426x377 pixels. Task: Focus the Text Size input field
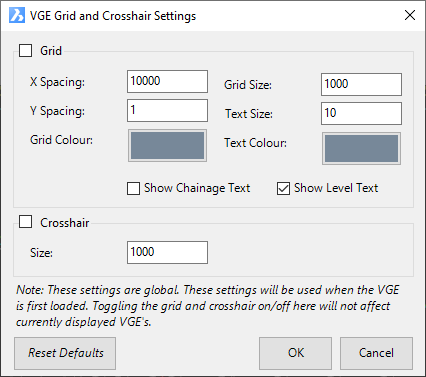point(361,113)
